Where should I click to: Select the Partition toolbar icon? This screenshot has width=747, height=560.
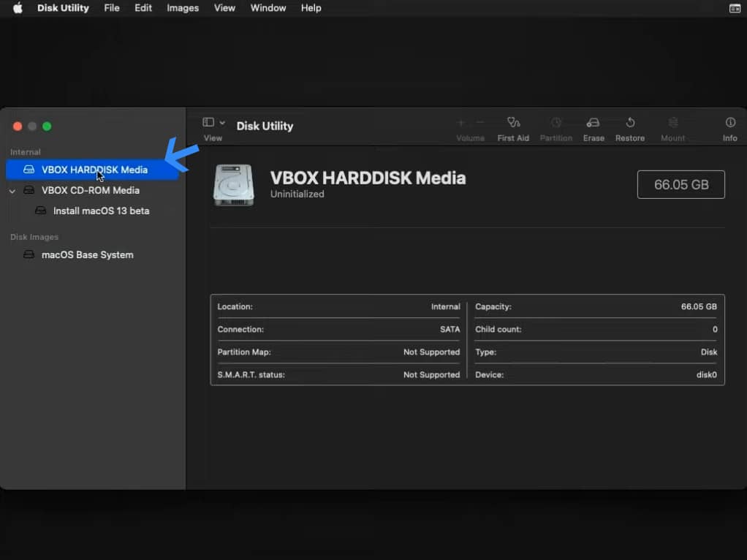pos(556,124)
